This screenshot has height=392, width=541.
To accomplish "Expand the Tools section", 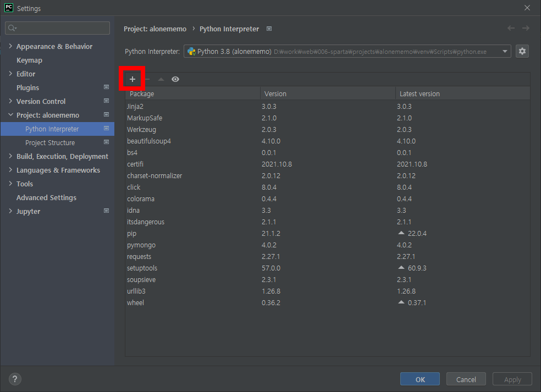I will pos(10,184).
